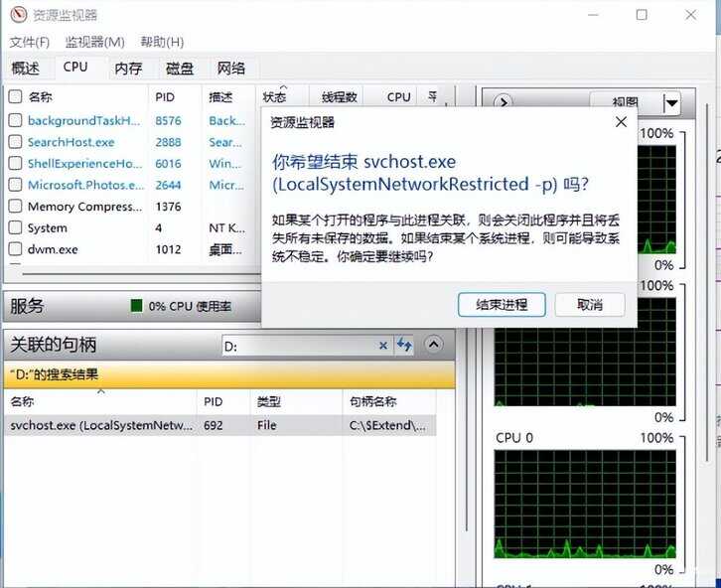
Task: Click PID 692 in the handles list
Action: [x=214, y=425]
